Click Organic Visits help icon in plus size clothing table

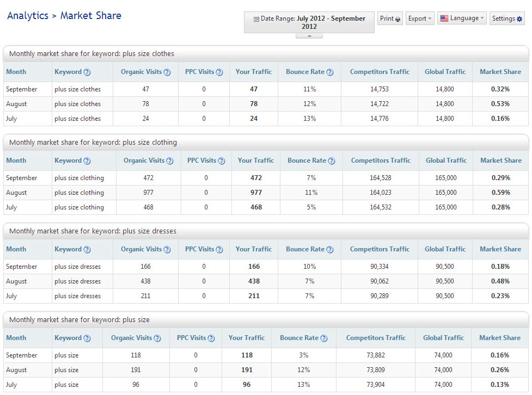click(x=170, y=161)
